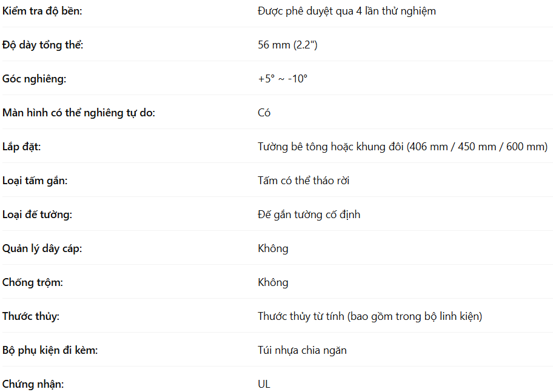
Task: Select the "Đế gắn tường cố định" value
Action: click(x=309, y=214)
